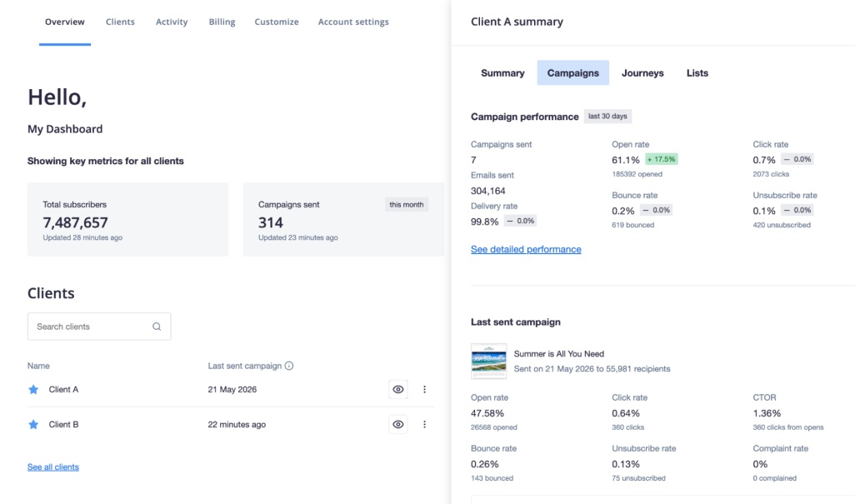This screenshot has height=504, width=855.
Task: Open the Customize tab
Action: point(277,22)
